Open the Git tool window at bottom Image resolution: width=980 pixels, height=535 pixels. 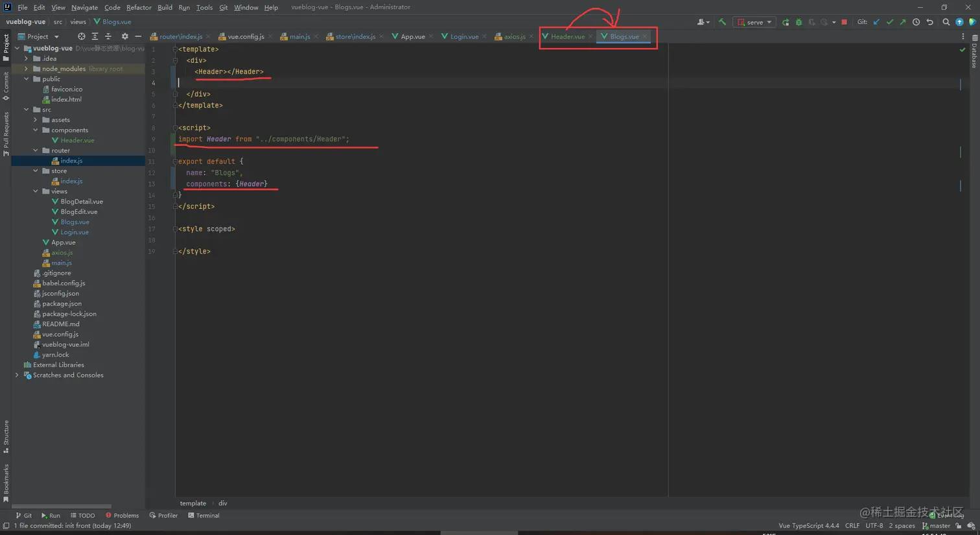pos(23,516)
